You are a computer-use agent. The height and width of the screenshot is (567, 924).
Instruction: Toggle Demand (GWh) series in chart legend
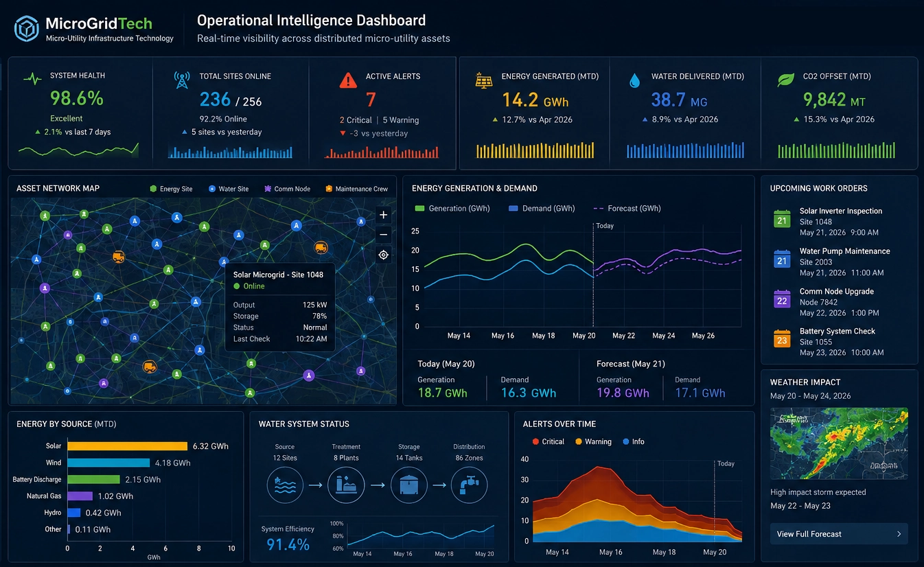(542, 209)
